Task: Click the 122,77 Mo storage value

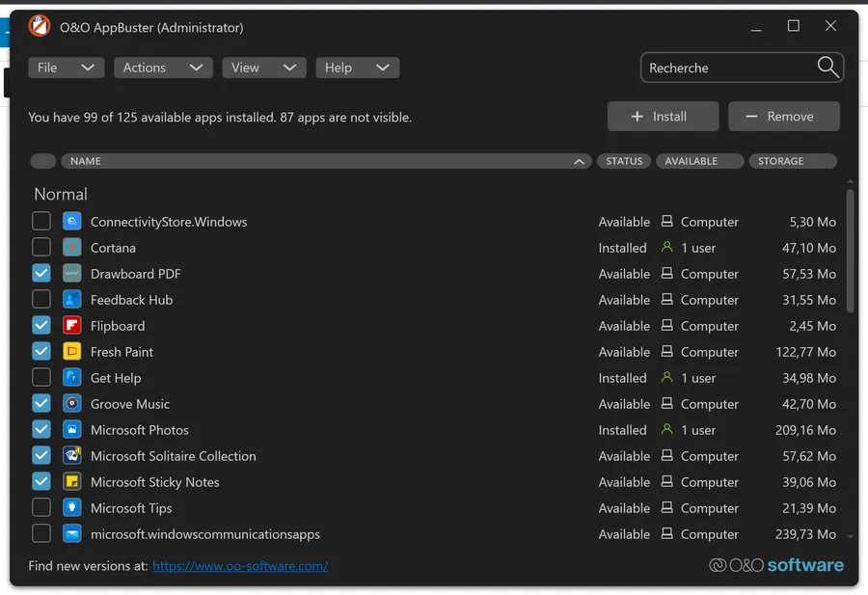Action: click(x=805, y=352)
